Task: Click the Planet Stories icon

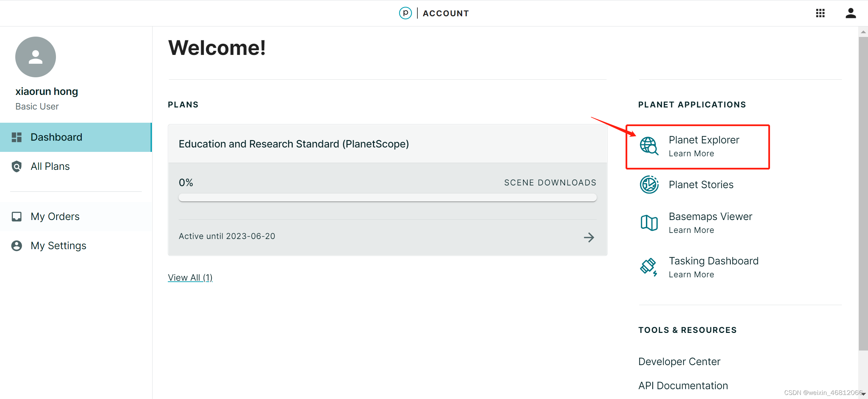Action: 649,185
